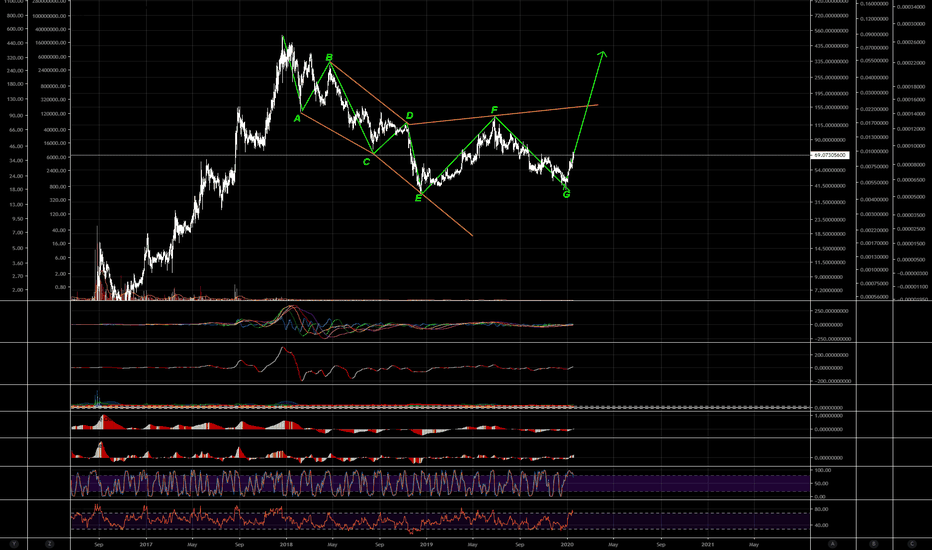Click the 2019 label on time axis
The height and width of the screenshot is (550, 932).
pos(426,544)
